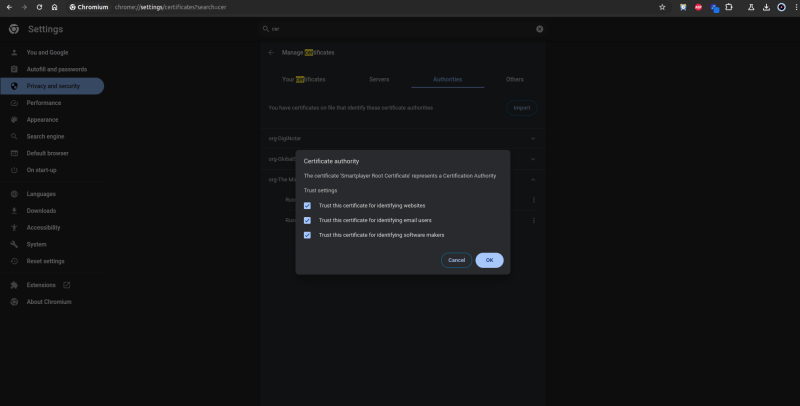Go back from Manage certificates

(x=271, y=53)
